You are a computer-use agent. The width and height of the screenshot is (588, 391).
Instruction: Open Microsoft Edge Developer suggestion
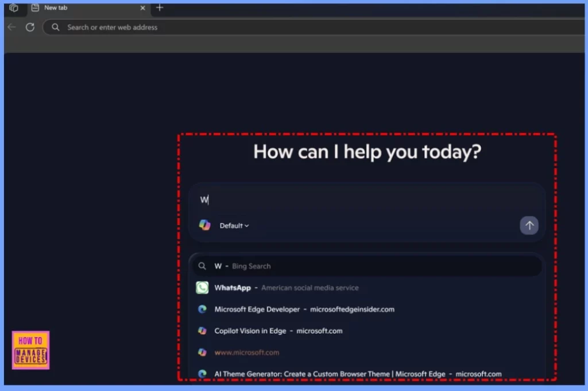pyautogui.click(x=367, y=309)
